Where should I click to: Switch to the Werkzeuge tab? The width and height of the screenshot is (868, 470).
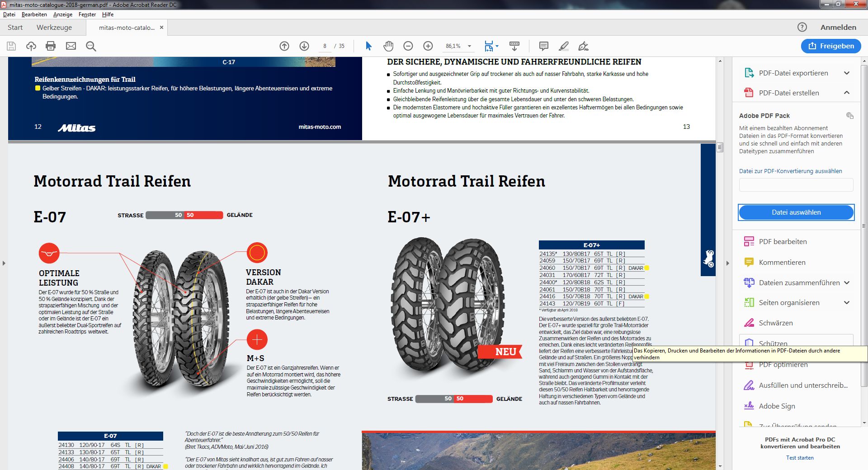[54, 28]
